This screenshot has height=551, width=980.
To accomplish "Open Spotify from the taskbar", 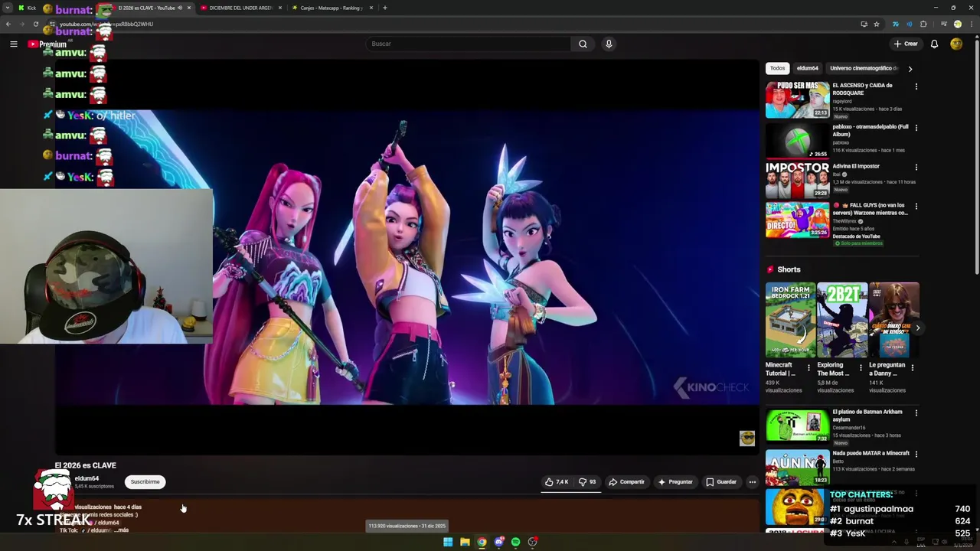I will [x=515, y=542].
